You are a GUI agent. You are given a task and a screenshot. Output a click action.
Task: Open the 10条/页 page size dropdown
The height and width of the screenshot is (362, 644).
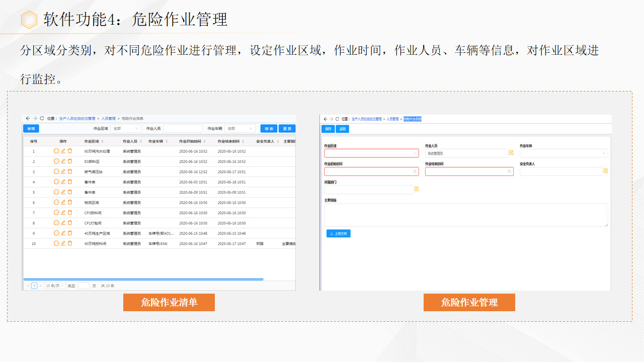54,286
